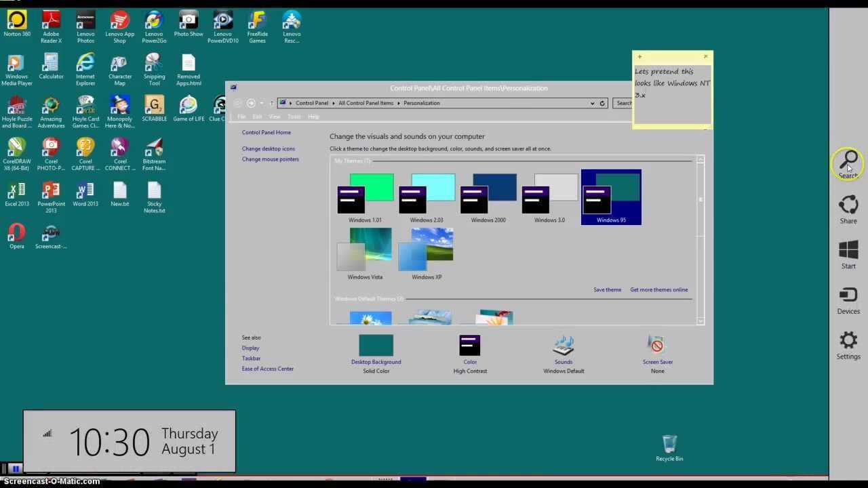Viewport: 868px width, 488px height.
Task: Open Edit menu in Personalization window
Action: 257,117
